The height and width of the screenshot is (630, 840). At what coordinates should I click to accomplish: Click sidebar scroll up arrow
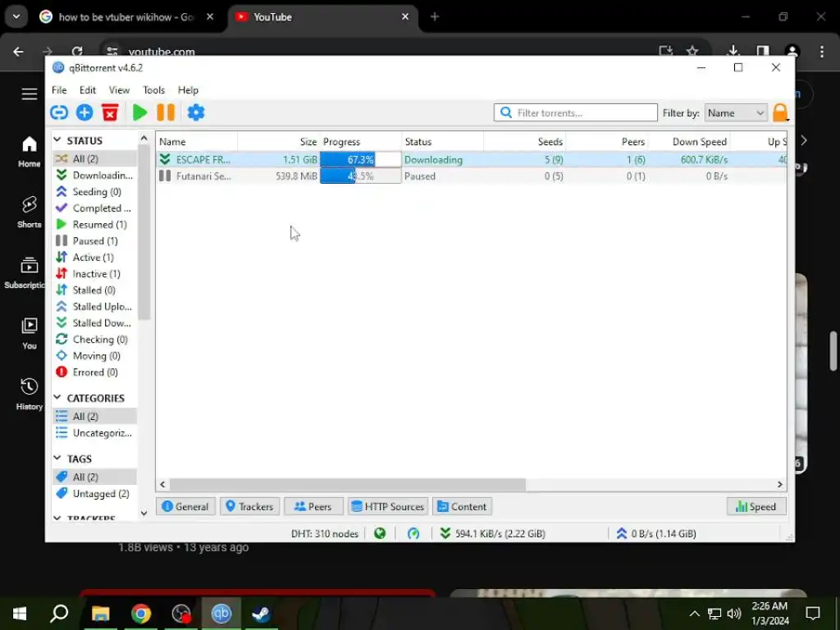point(144,139)
